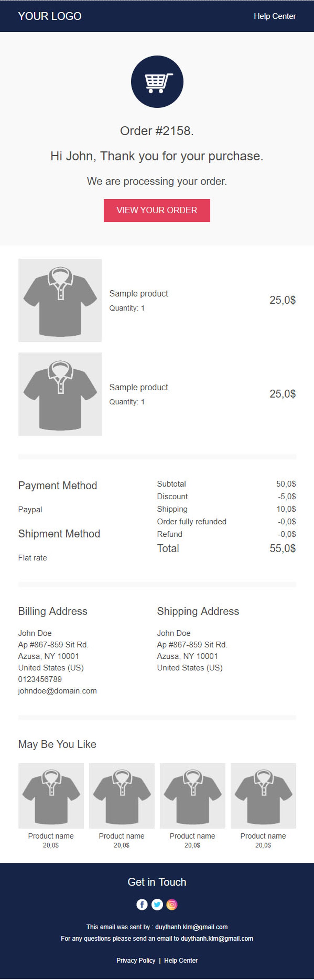The image size is (314, 980).
Task: Open the Instagram social icon
Action: [172, 904]
